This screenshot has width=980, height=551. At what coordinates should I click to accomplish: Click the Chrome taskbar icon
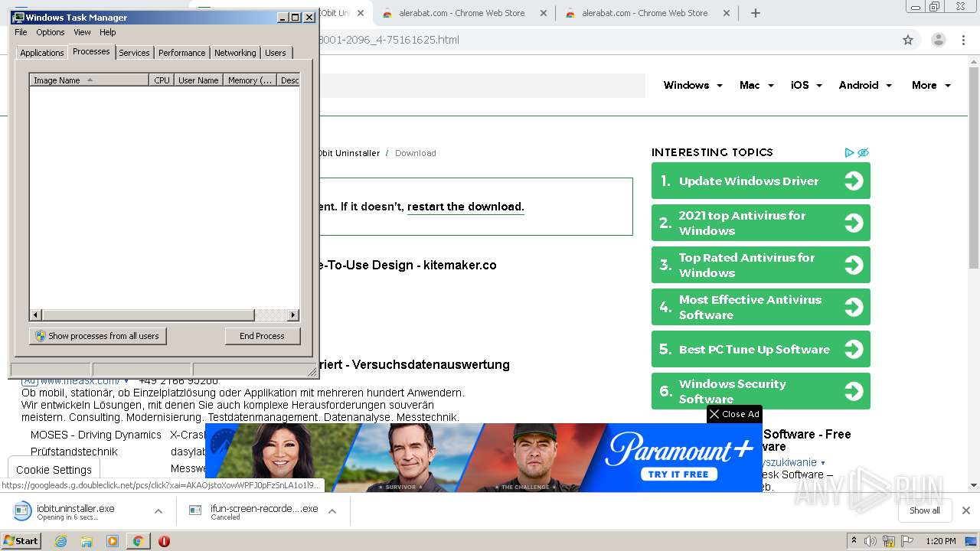point(138,541)
